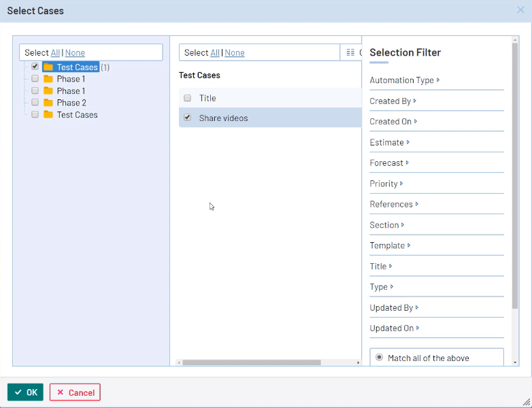Click the resize grip at dialog corner
Screen dimensions: 532x408
point(527,403)
